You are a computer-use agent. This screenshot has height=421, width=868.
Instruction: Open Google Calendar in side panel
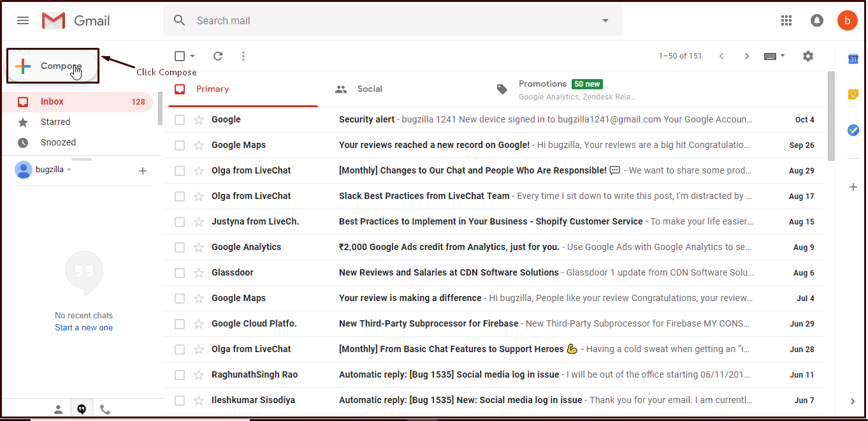[853, 59]
